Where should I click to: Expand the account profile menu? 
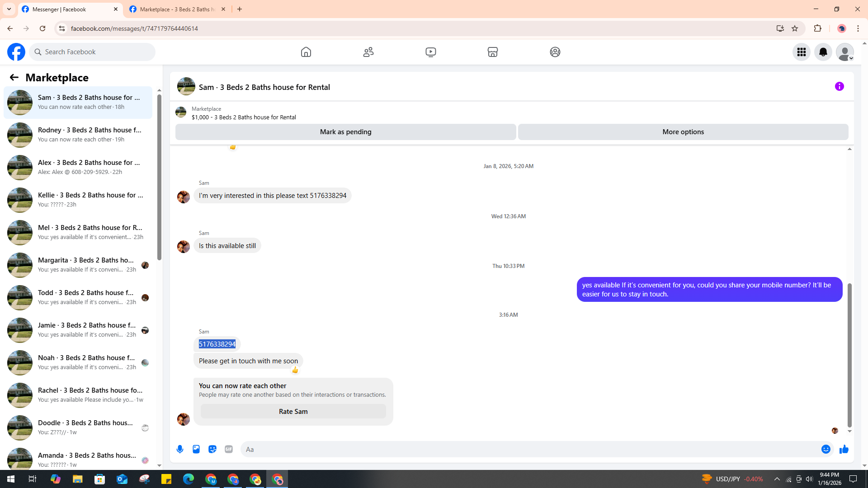(844, 52)
